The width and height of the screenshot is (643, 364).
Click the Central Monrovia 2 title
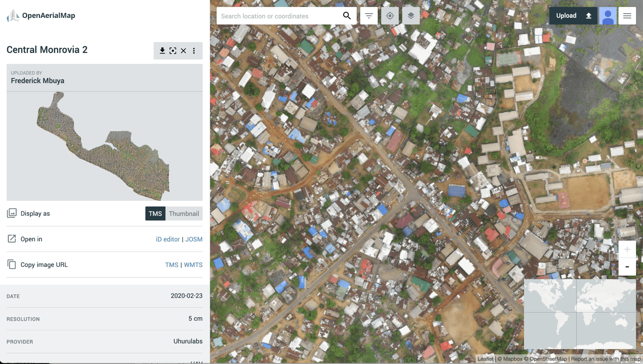point(47,50)
